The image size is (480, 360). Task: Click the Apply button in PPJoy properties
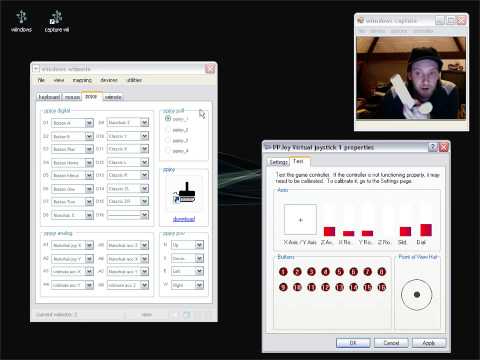(429, 343)
